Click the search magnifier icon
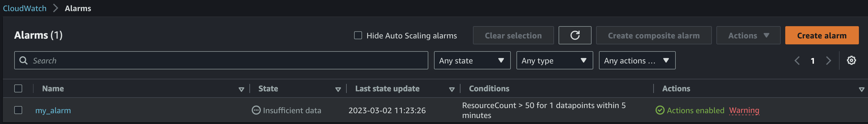The height and width of the screenshot is (124, 868). 23,61
